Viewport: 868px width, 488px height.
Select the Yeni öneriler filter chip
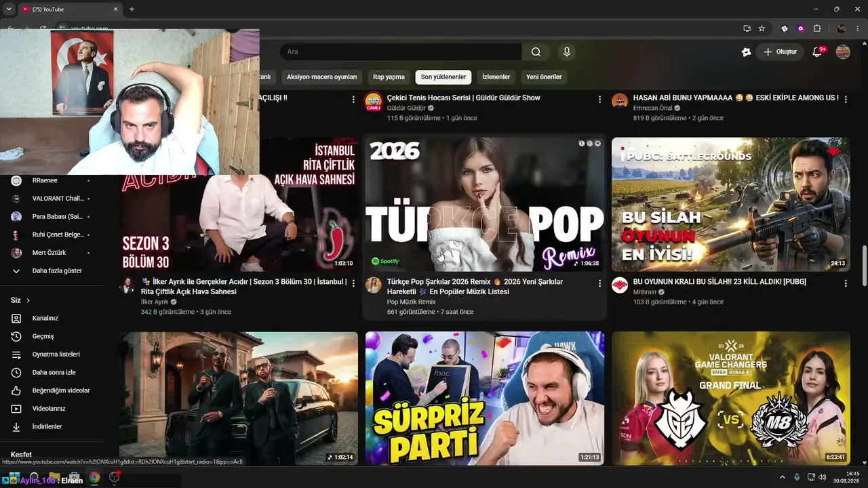click(x=544, y=77)
